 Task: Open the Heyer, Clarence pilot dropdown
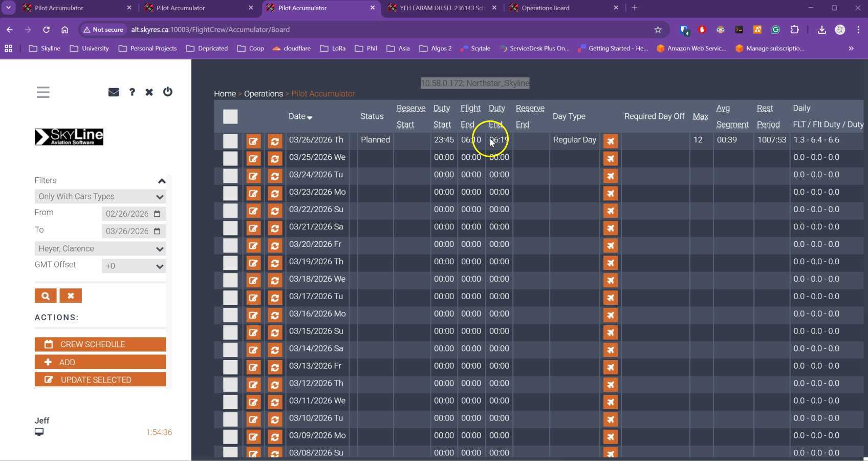point(100,249)
